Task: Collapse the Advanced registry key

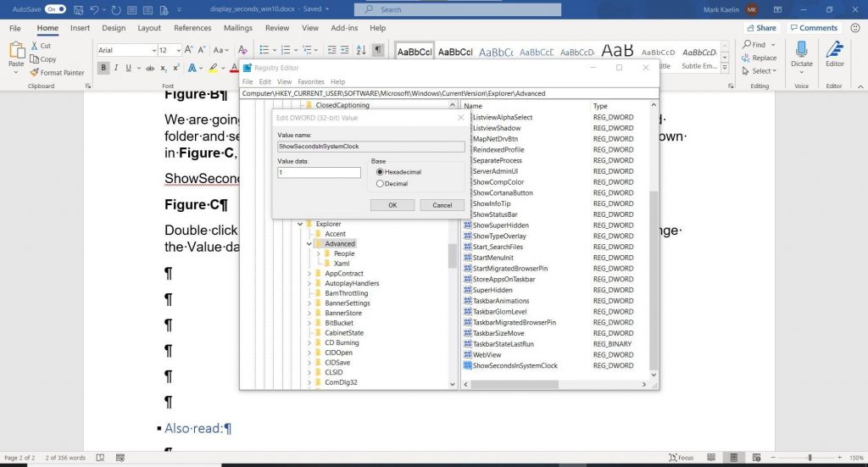Action: pyautogui.click(x=309, y=244)
